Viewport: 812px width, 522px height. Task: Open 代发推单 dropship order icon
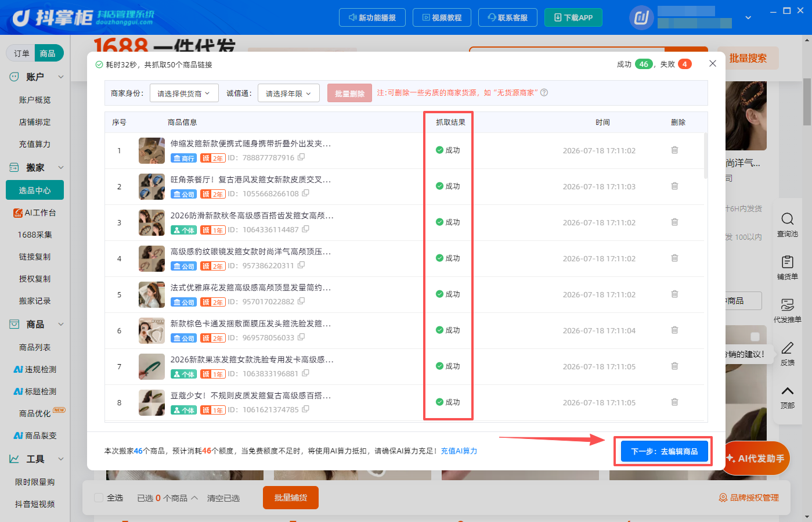pyautogui.click(x=788, y=311)
